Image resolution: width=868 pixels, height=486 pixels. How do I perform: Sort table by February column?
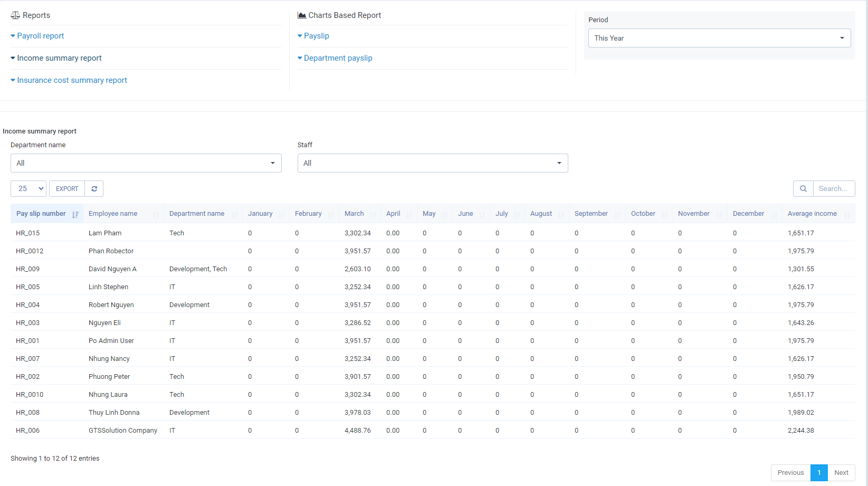(314, 214)
